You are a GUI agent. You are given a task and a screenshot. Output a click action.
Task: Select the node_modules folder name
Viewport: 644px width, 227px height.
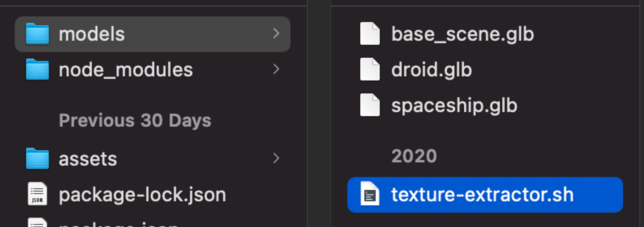click(126, 70)
